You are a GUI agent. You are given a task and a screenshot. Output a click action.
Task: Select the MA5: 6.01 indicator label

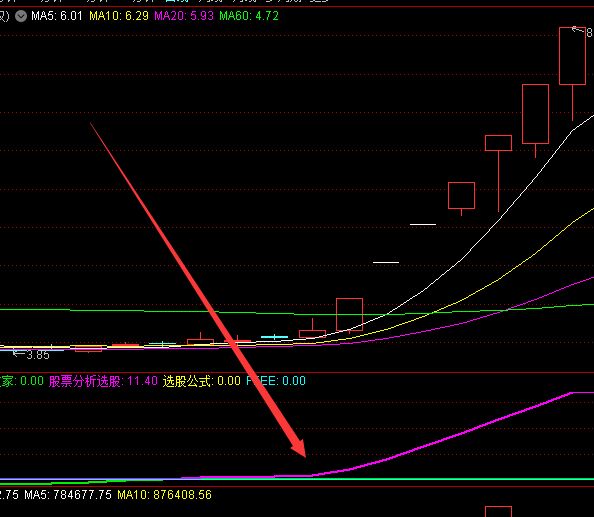click(x=57, y=16)
